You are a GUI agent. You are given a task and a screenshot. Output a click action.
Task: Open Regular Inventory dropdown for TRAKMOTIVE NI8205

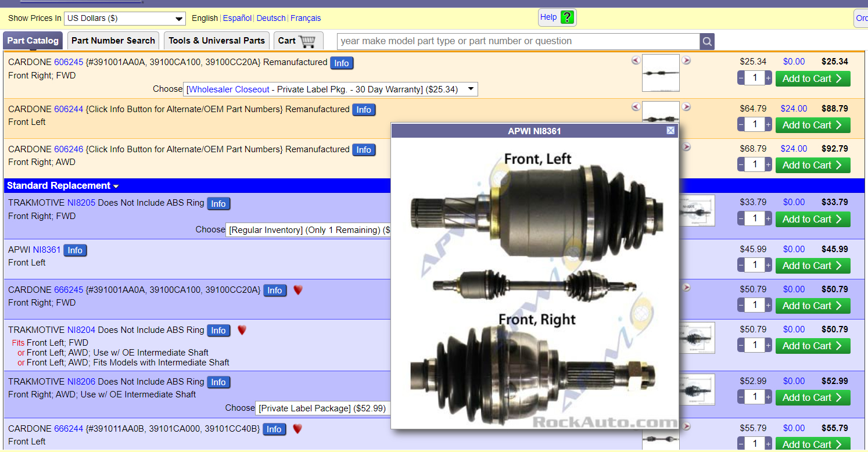click(x=309, y=230)
